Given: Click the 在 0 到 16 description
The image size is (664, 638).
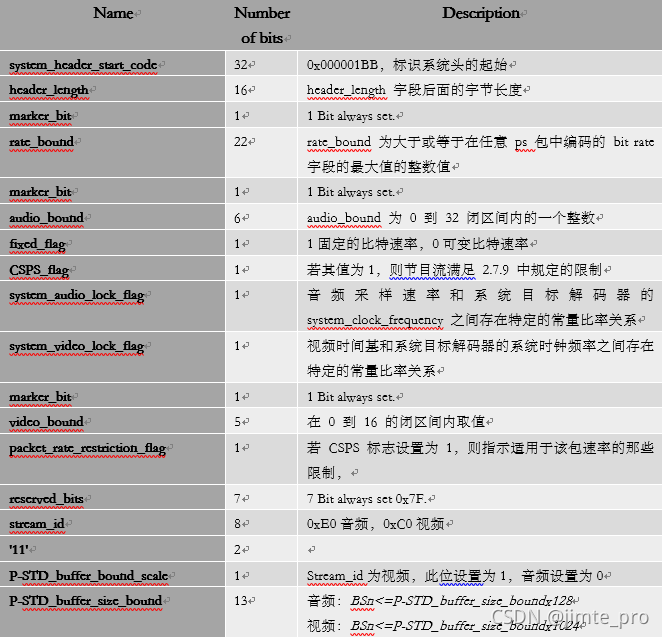Looking at the screenshot, I should point(396,422).
